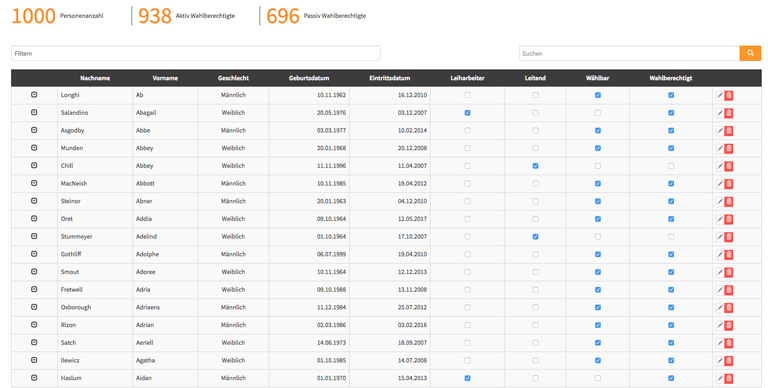This screenshot has height=388, width=768.
Task: Remove Salandino using the red trash icon
Action: (x=729, y=113)
